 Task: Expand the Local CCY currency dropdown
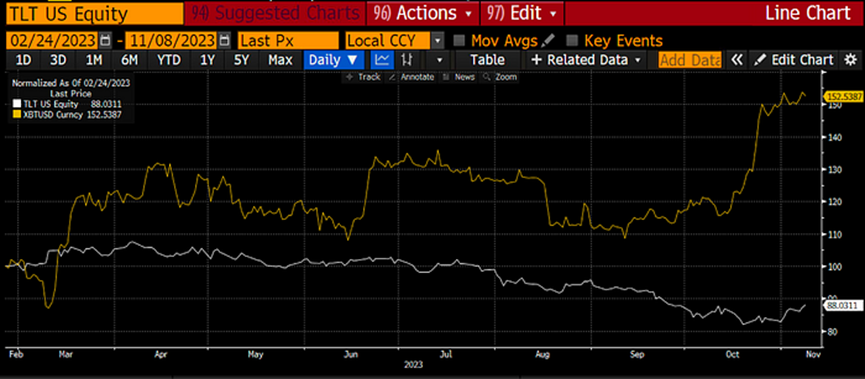pyautogui.click(x=437, y=40)
